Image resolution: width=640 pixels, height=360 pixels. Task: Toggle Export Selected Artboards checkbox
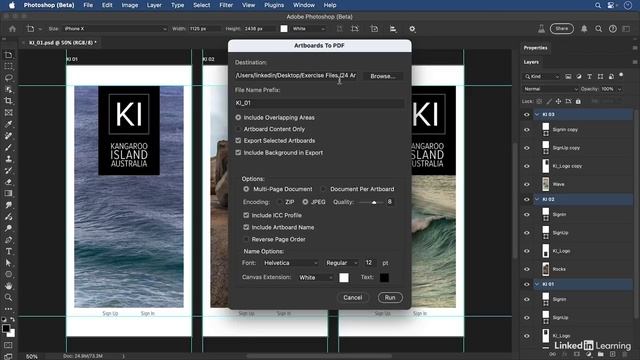pyautogui.click(x=238, y=140)
